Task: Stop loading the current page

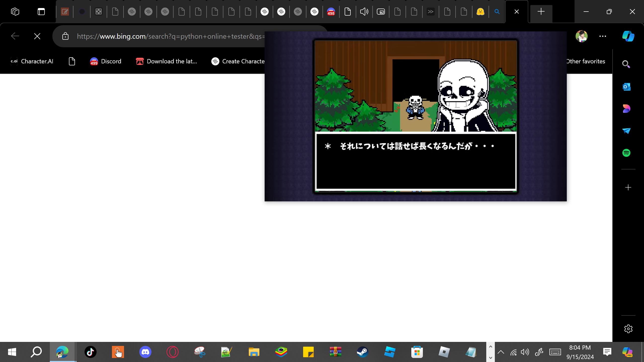Action: coord(37,36)
